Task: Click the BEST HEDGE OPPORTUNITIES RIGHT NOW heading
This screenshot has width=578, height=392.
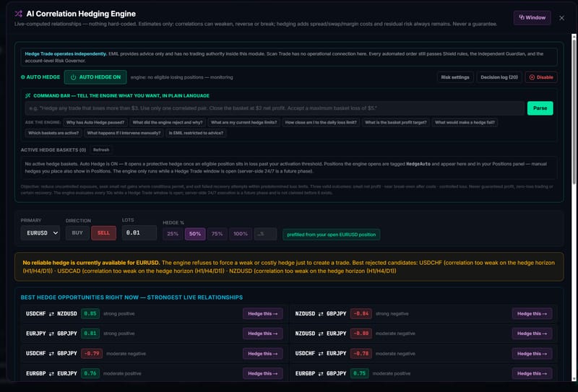Action: coord(131,297)
